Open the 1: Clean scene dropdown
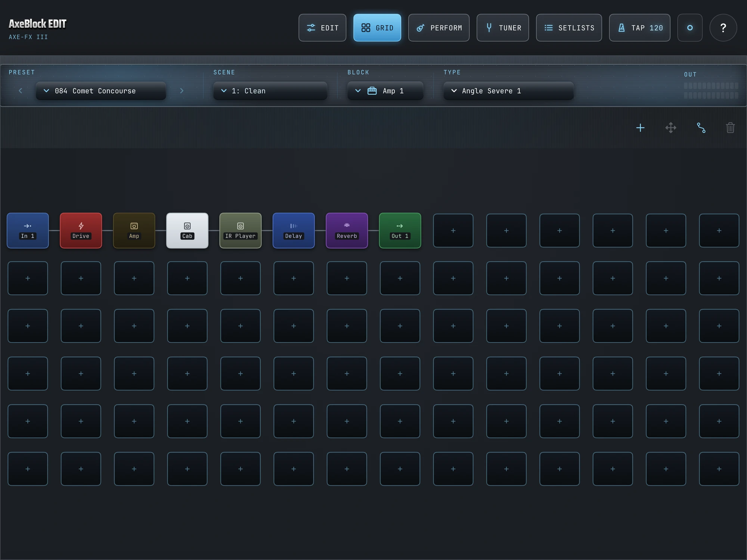The image size is (747, 560). pos(270,91)
